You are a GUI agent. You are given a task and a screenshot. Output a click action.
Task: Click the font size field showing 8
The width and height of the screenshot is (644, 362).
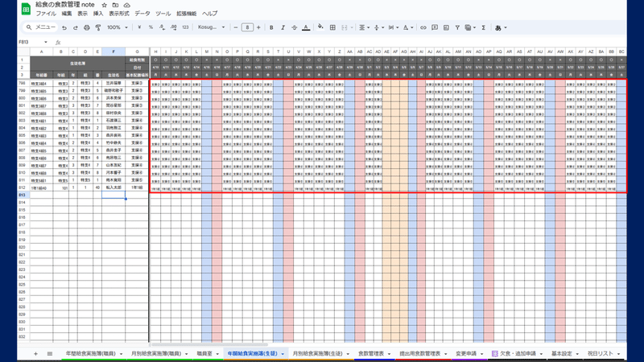click(247, 27)
